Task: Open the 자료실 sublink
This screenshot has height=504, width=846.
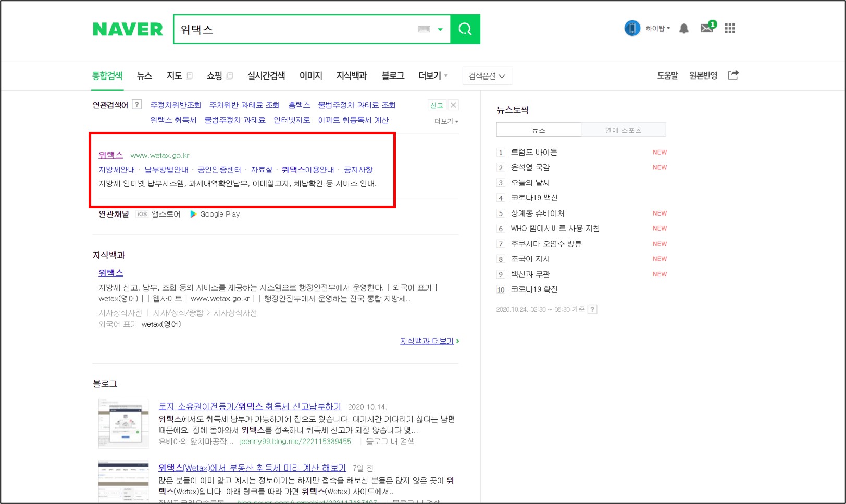Action: [x=262, y=170]
